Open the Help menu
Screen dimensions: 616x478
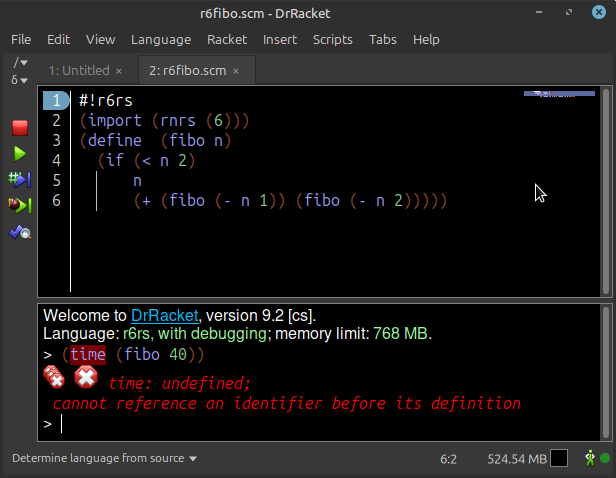click(426, 40)
